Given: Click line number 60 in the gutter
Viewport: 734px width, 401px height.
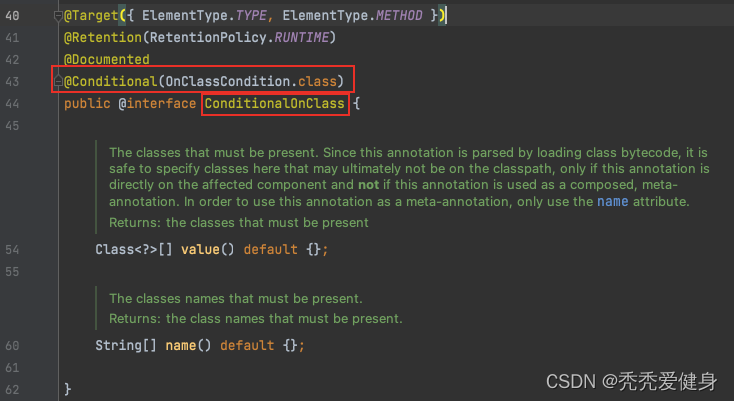Looking at the screenshot, I should click(12, 346).
